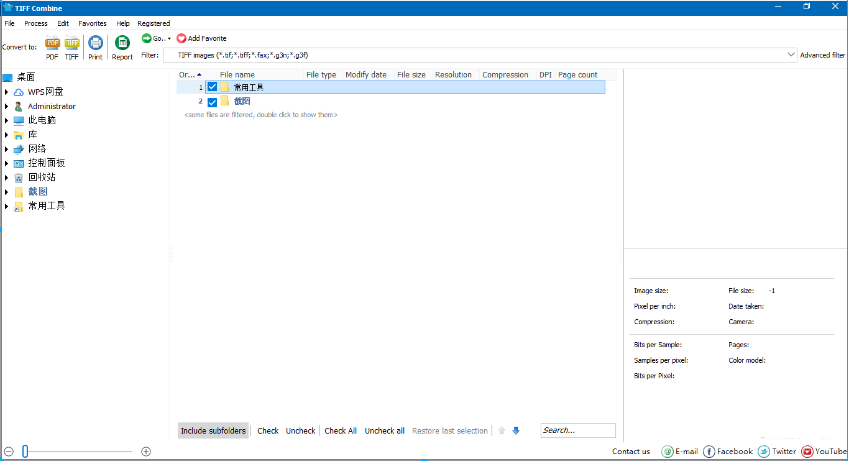
Task: Click the Convert to PDF icon
Action: (52, 43)
